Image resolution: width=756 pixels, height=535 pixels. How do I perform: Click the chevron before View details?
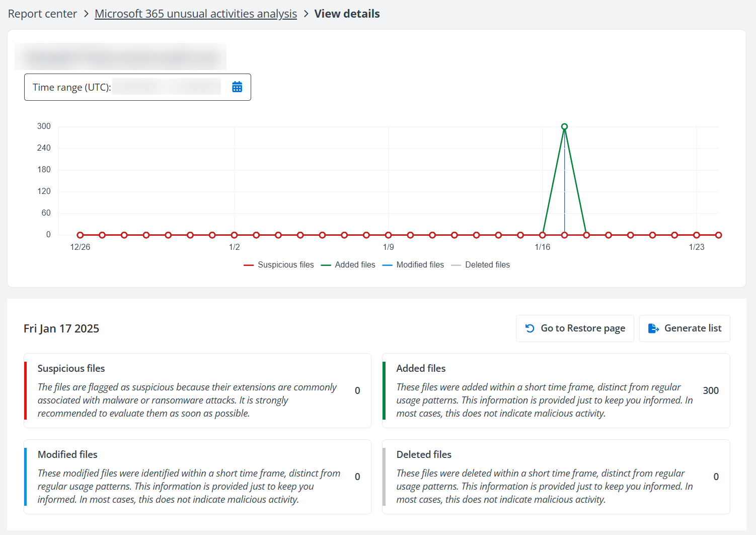(x=306, y=14)
